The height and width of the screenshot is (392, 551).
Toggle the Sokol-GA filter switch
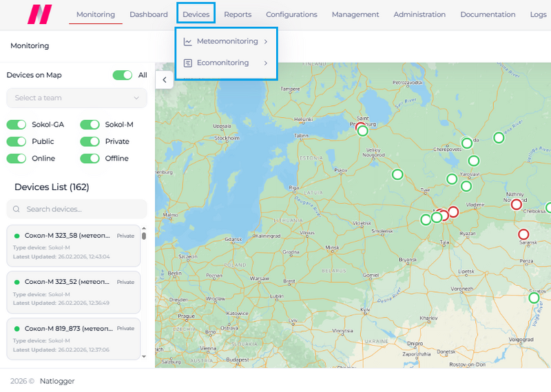coord(16,125)
